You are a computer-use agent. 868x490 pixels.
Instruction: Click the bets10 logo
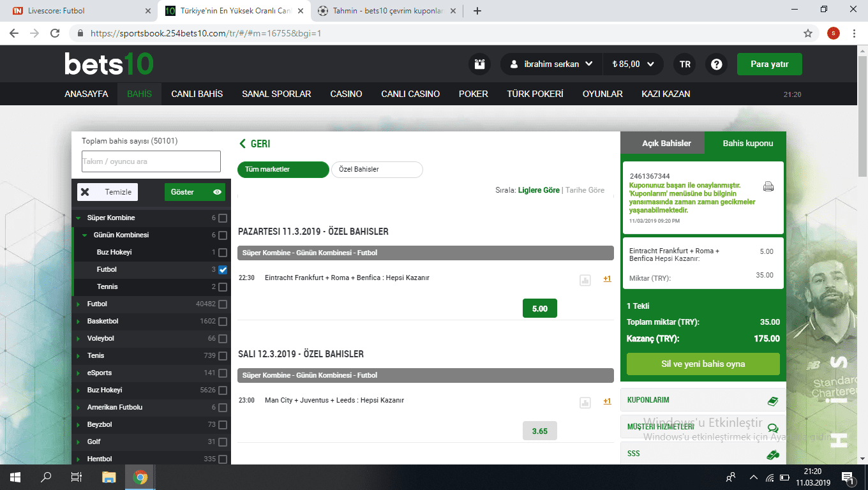pos(109,64)
